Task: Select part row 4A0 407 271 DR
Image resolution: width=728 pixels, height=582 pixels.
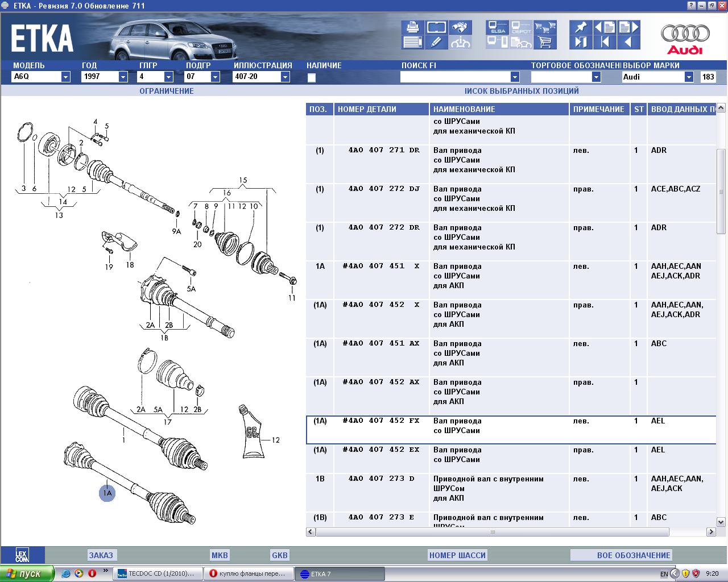Action: (x=511, y=164)
